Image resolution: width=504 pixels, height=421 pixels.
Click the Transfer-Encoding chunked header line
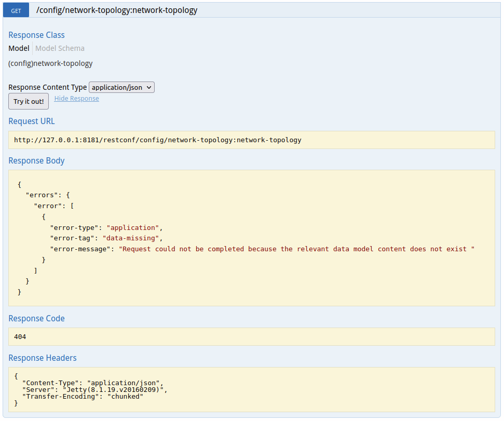[83, 396]
